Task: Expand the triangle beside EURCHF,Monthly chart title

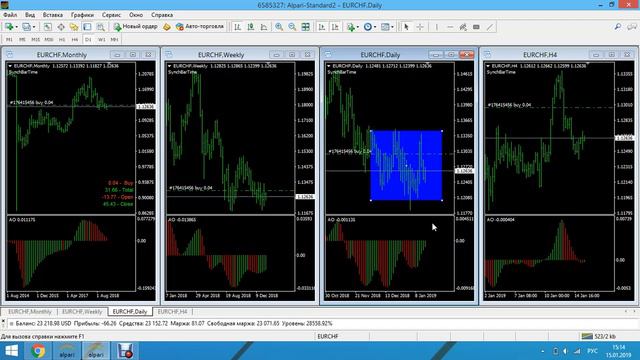Action: click(x=10, y=66)
